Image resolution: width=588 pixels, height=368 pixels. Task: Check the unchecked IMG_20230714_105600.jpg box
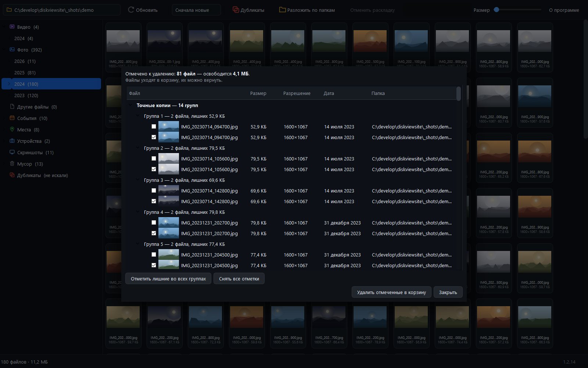point(154,159)
